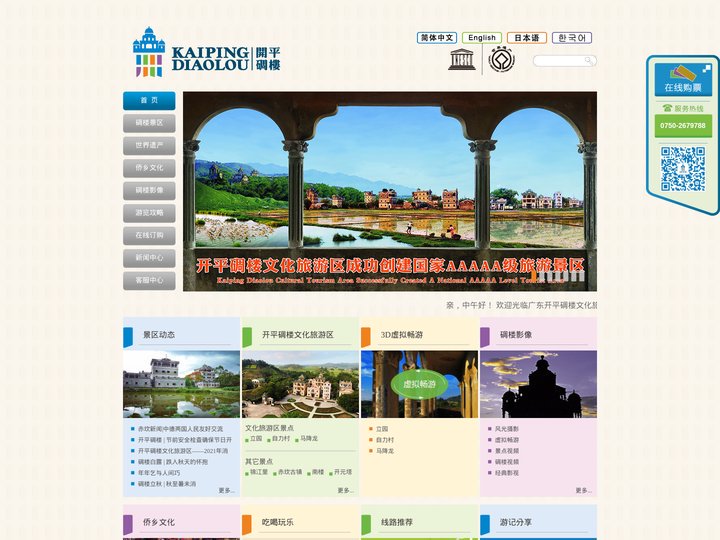Open 立园 in the 3D虚拟畅游 list
The image size is (720, 540).
point(382,429)
